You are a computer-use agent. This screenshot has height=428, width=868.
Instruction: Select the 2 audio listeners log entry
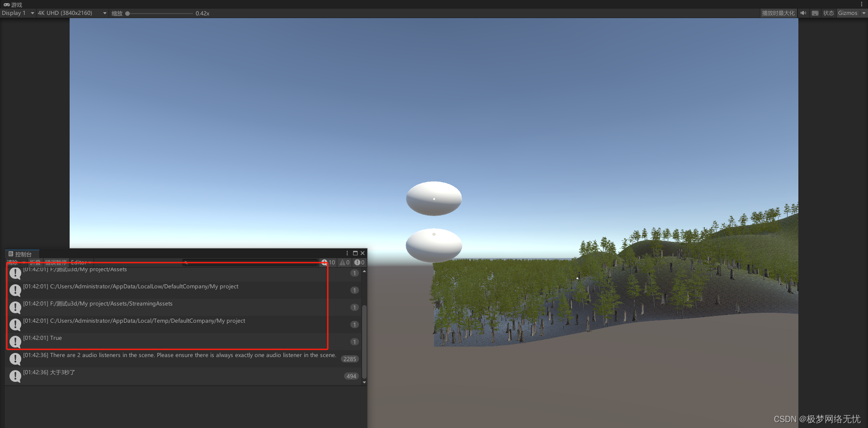pos(183,359)
